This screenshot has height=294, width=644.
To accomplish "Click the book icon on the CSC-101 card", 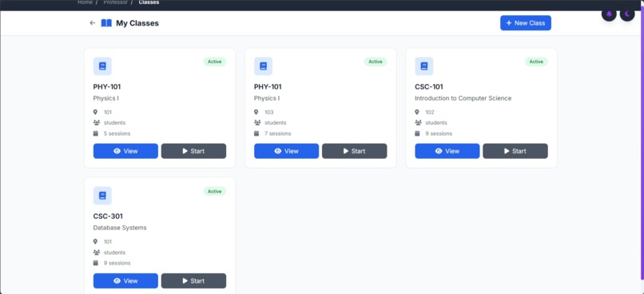I will click(423, 66).
